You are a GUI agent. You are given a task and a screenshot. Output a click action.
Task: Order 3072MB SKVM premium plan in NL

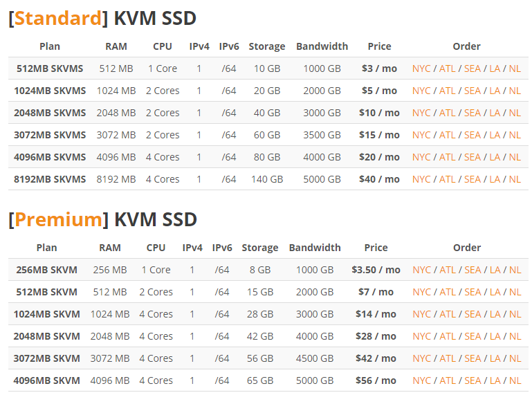tap(515, 358)
